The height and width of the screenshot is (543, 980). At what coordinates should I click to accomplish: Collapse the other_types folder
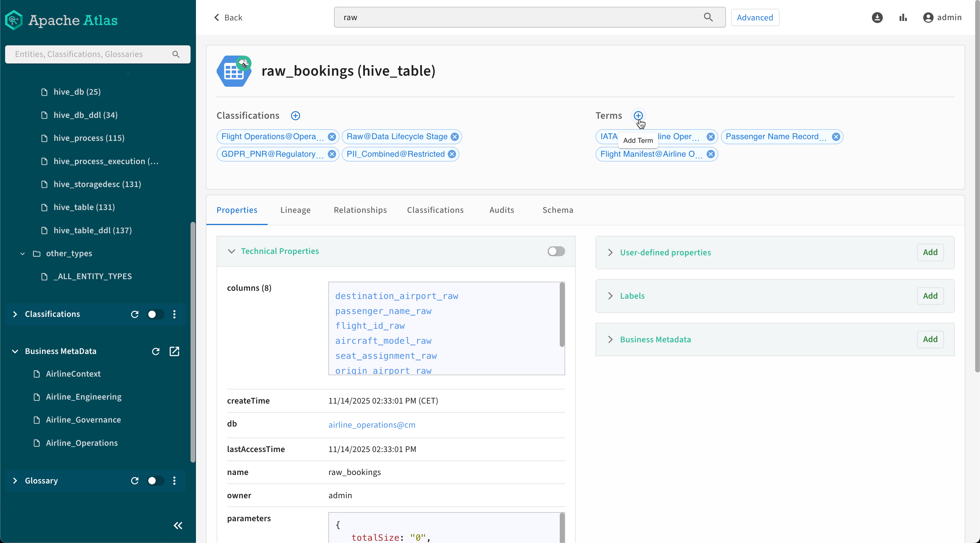[22, 254]
